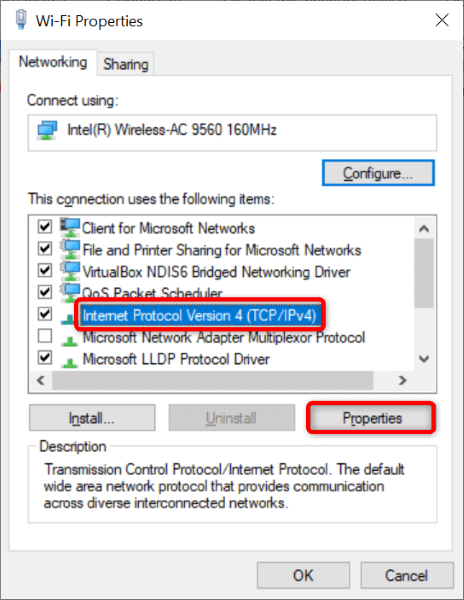This screenshot has width=464, height=600.
Task: Click the Microsoft LLDP Protocol Driver icon
Action: 70,362
